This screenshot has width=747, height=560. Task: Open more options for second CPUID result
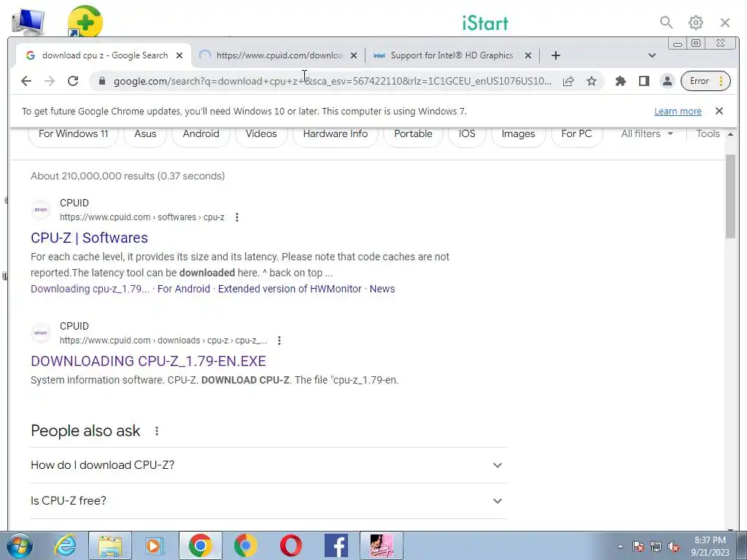[279, 341]
